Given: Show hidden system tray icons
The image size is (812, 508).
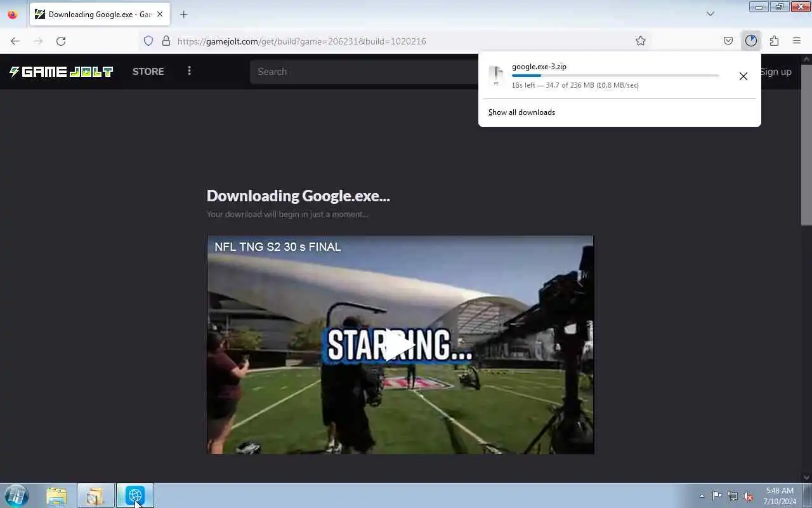Looking at the screenshot, I should pyautogui.click(x=702, y=496).
